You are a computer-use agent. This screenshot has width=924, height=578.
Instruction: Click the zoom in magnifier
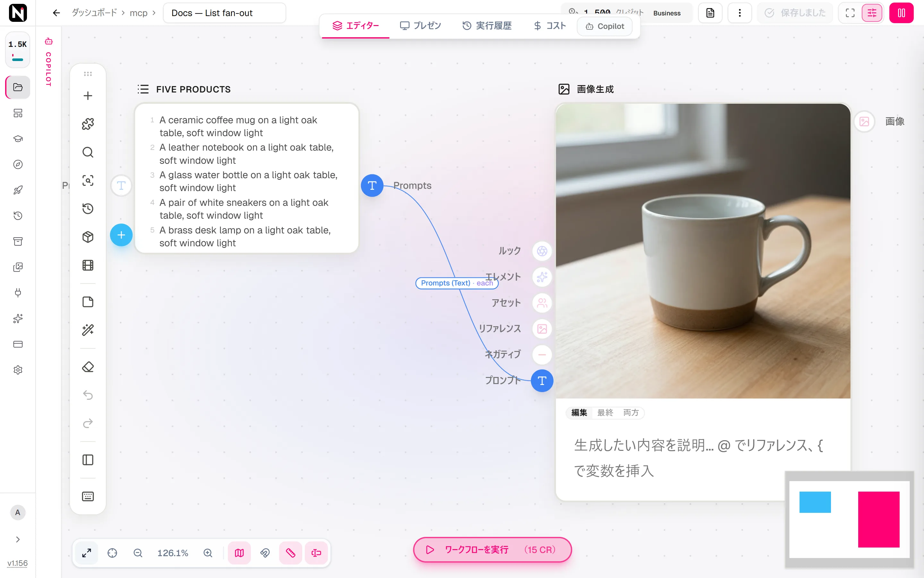(x=208, y=553)
